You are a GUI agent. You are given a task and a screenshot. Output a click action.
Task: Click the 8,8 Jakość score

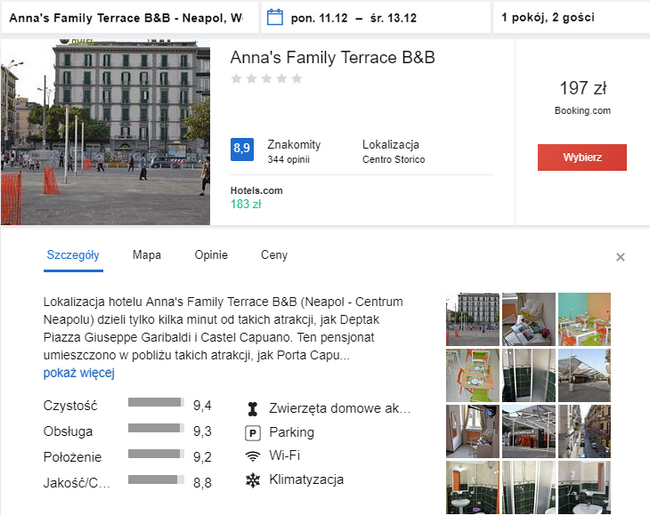202,483
